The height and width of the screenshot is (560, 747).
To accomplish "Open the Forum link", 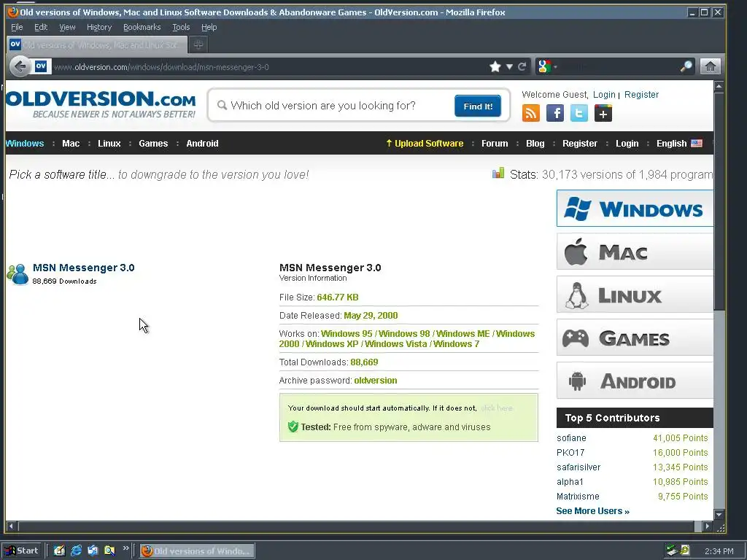I will [495, 144].
